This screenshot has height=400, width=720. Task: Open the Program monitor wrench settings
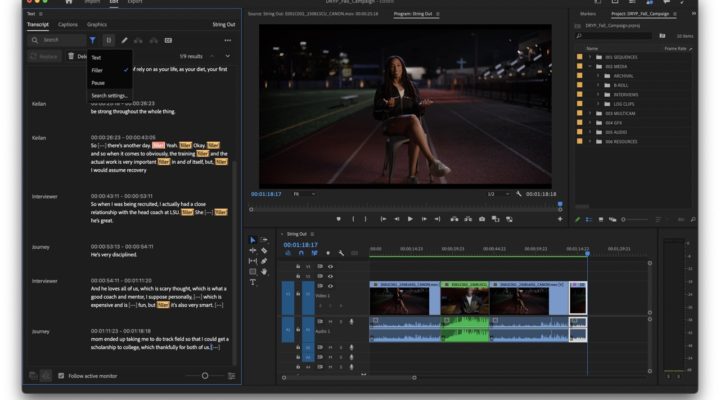pyautogui.click(x=519, y=194)
